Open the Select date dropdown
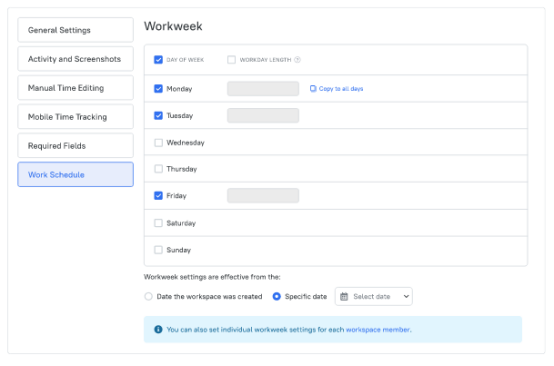The image size is (554, 366). [373, 296]
